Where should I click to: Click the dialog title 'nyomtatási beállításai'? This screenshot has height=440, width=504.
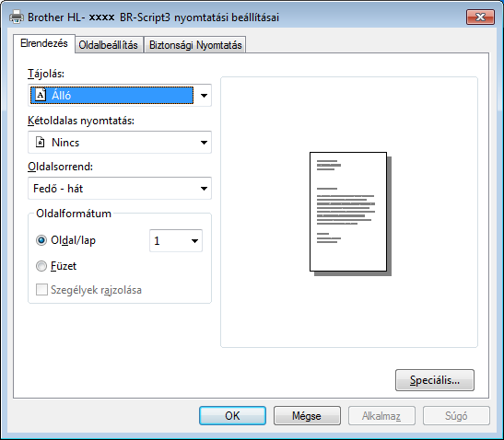pos(227,17)
